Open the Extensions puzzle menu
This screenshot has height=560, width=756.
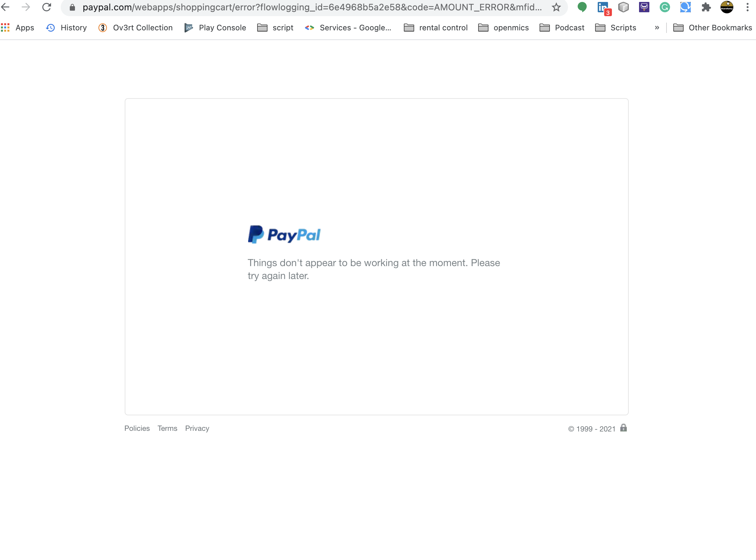(706, 7)
